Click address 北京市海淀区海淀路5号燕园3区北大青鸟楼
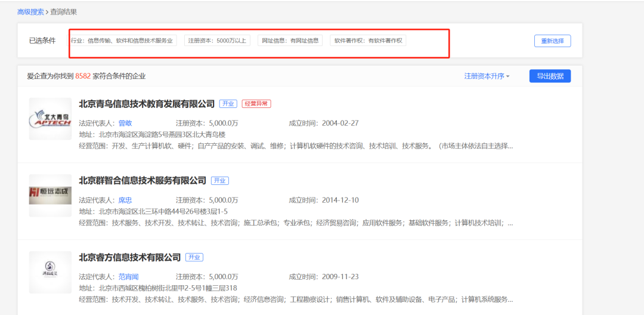This screenshot has height=315, width=644. [162, 135]
